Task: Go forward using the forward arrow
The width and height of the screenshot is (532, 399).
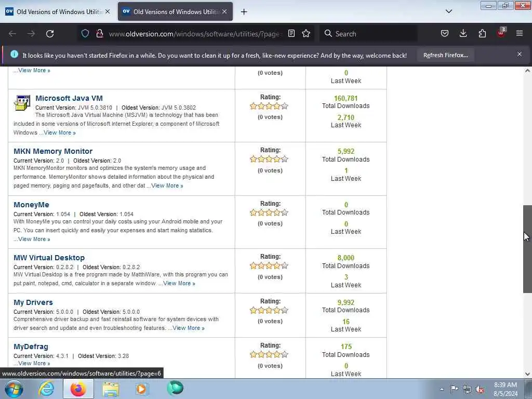Action: click(31, 34)
